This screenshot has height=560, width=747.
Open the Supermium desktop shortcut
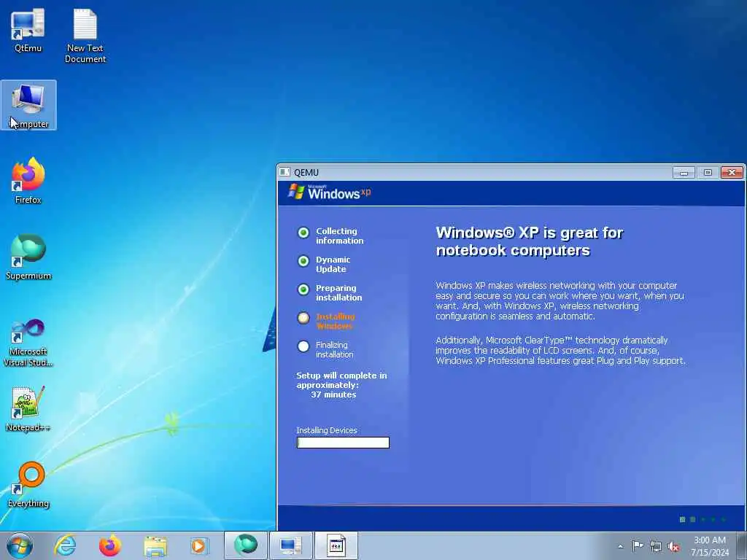28,257
